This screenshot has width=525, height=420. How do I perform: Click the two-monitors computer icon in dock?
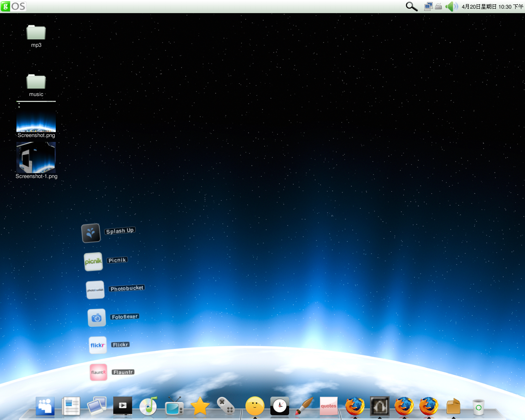(x=97, y=406)
